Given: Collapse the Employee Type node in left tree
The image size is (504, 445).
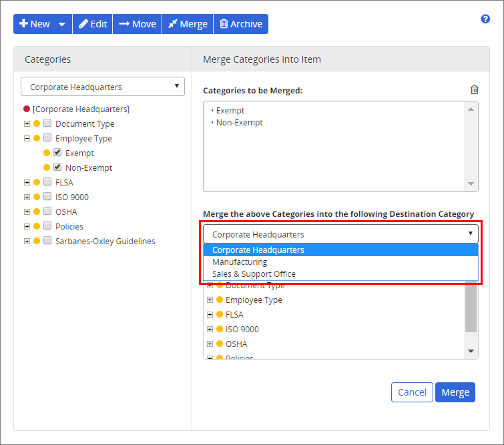Looking at the screenshot, I should tap(27, 139).
